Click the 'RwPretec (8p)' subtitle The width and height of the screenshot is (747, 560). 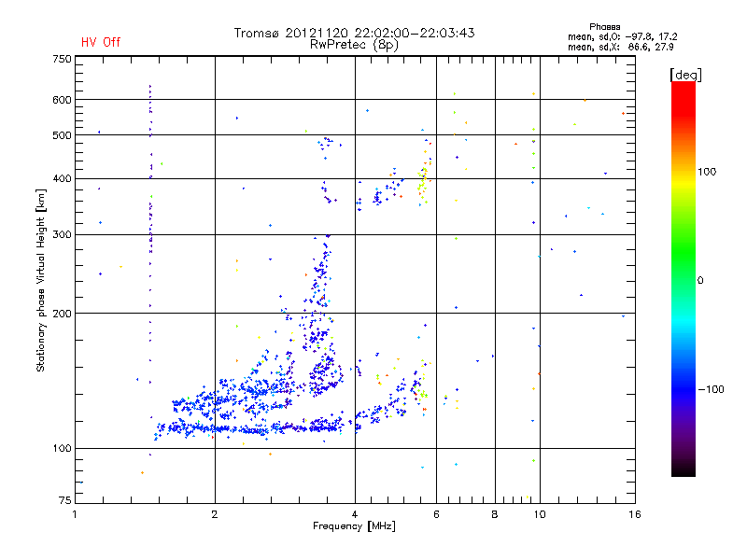click(354, 45)
